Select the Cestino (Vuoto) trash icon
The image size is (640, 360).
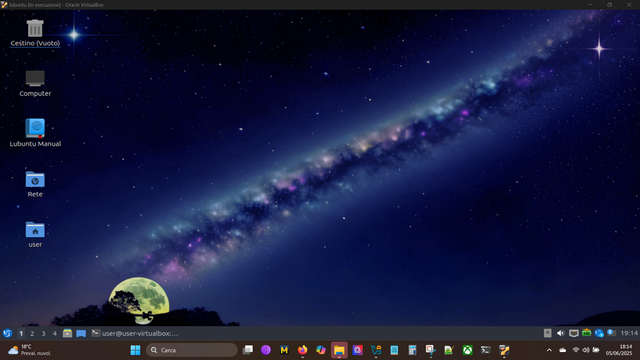click(x=35, y=33)
